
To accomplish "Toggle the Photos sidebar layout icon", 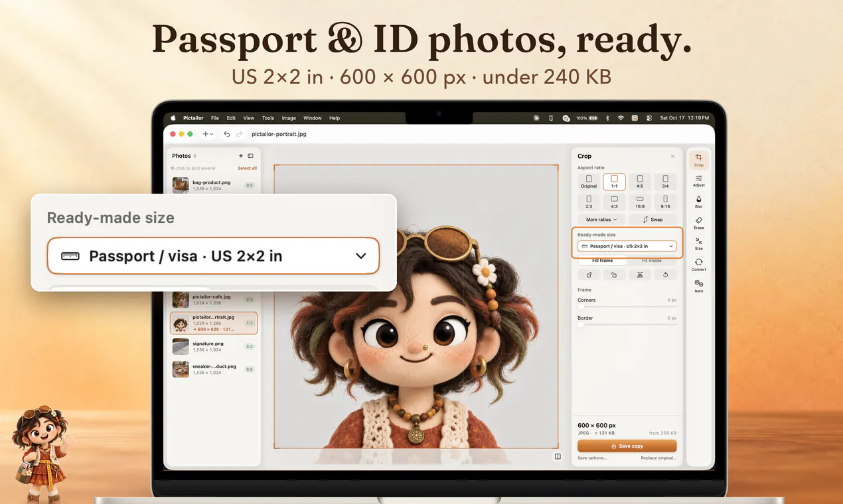I will (x=250, y=156).
